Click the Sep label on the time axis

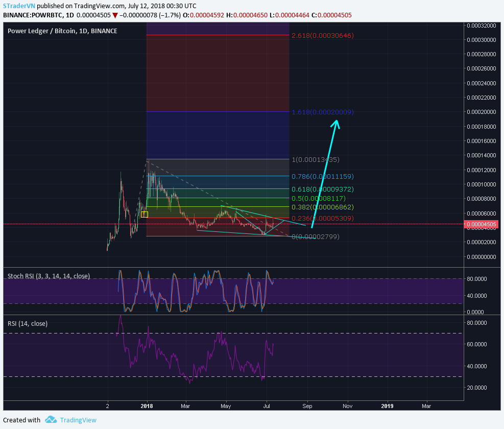pos(307,406)
